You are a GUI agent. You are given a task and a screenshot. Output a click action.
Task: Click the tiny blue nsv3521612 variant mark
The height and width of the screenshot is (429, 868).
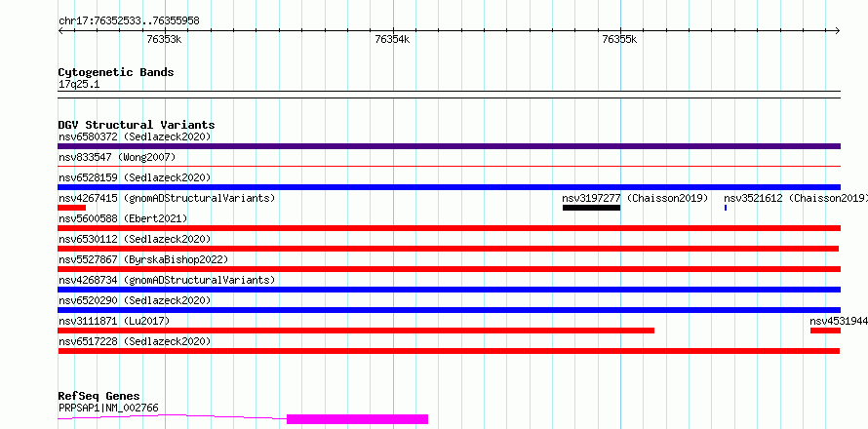click(726, 208)
